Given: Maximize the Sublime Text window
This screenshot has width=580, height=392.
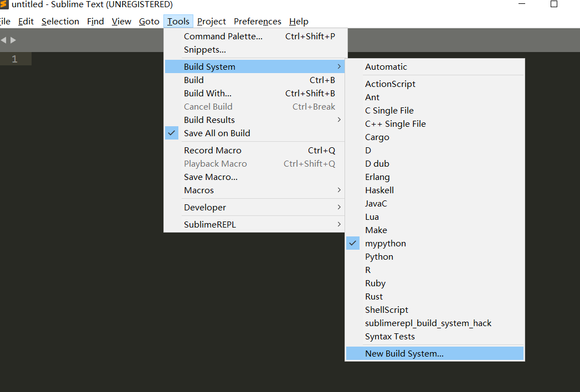Looking at the screenshot, I should tap(554, 4).
